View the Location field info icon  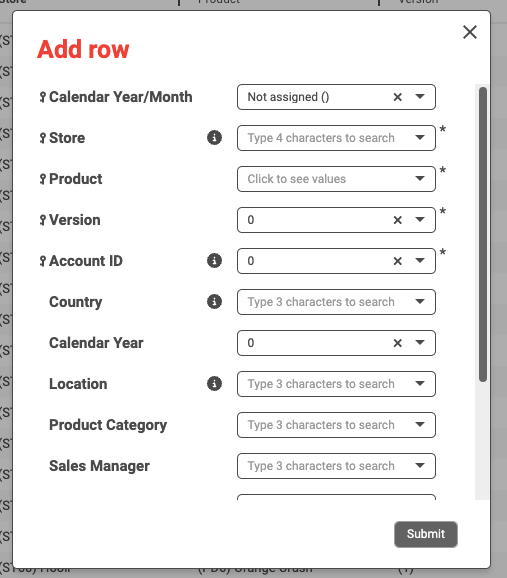[214, 383]
